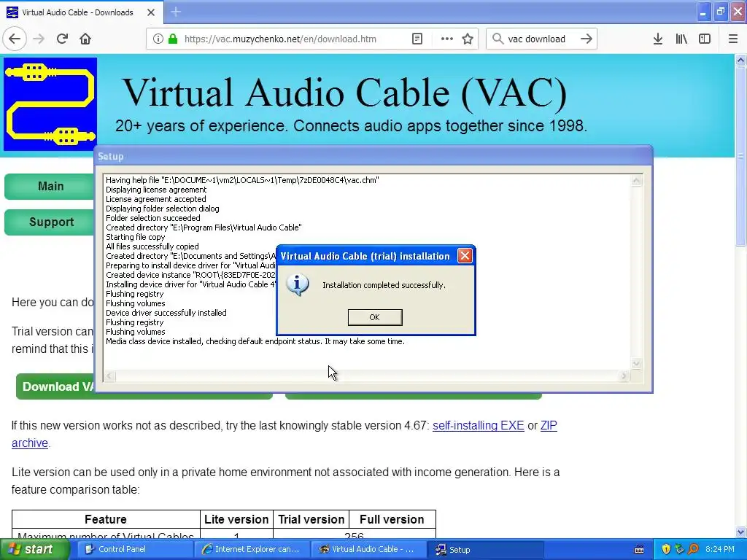The height and width of the screenshot is (560, 747).
Task: Click 'Device driver successfully installed' log line
Action: (166, 313)
